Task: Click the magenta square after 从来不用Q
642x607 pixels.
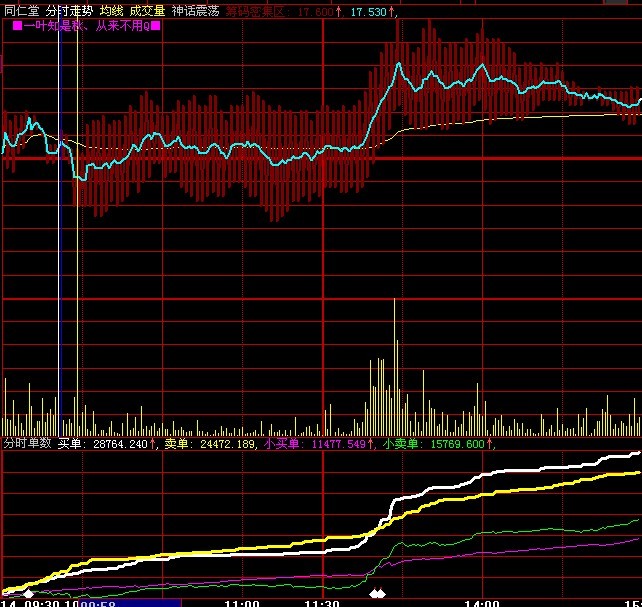Action: coord(156,26)
